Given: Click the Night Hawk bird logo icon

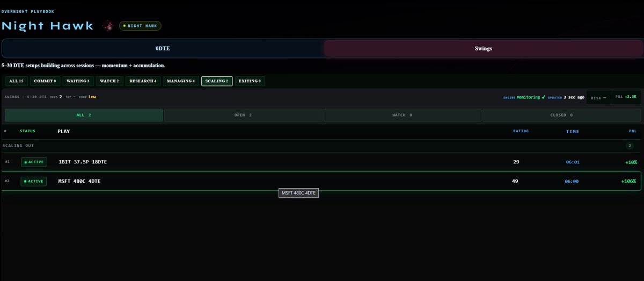Looking at the screenshot, I should [x=108, y=25].
